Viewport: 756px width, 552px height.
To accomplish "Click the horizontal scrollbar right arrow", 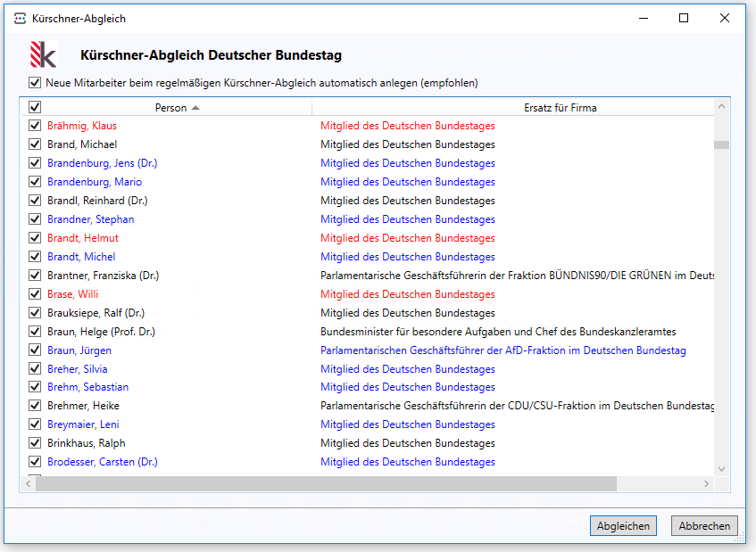I will [706, 483].
